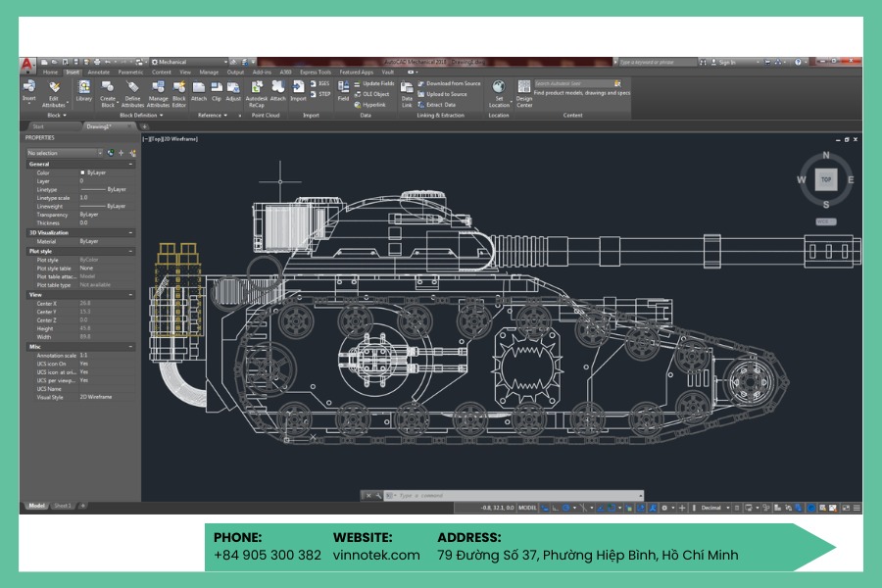Click the Insert block icon

[x=29, y=86]
